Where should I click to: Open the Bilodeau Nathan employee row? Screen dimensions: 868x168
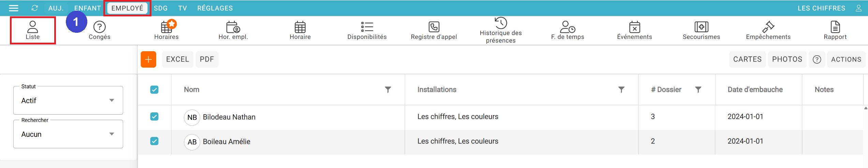click(x=229, y=117)
